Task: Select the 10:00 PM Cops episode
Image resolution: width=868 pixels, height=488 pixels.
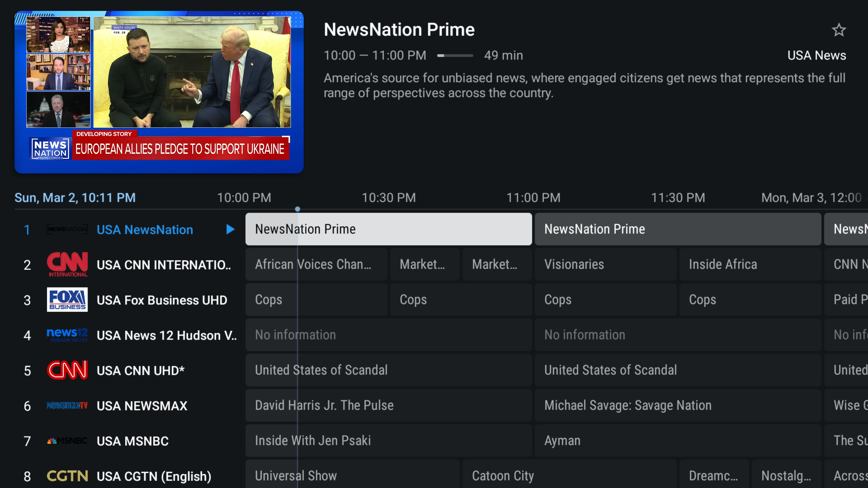Action: tap(316, 300)
